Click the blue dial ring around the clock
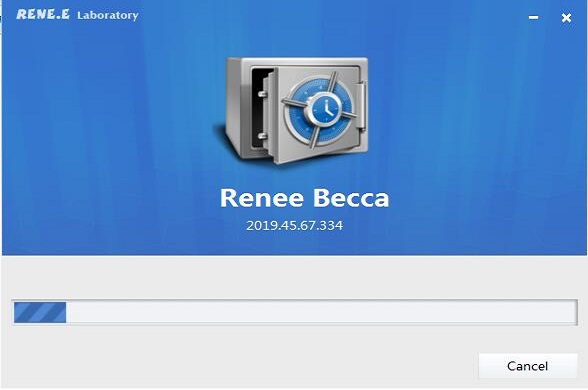This screenshot has width=588, height=390. click(x=320, y=111)
